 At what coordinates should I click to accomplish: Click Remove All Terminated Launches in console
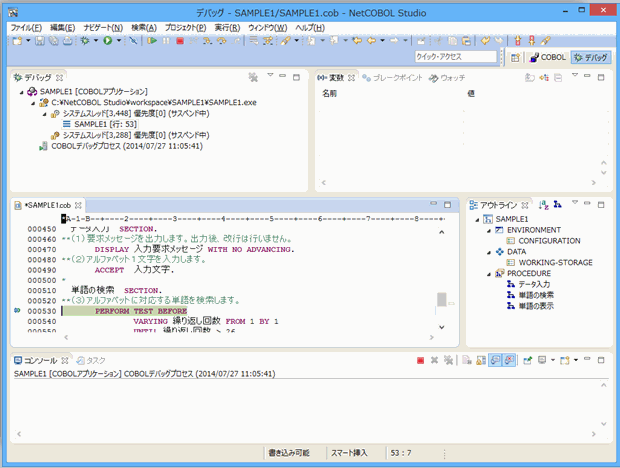point(448,360)
